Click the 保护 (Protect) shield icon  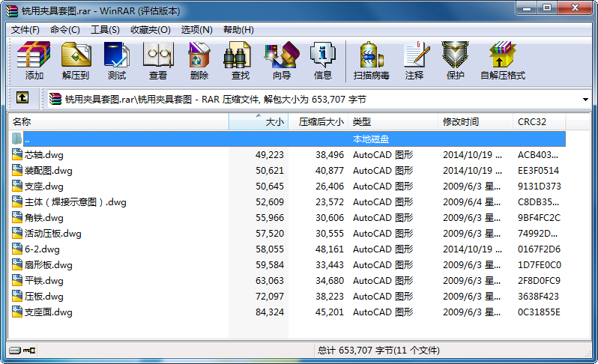(455, 60)
